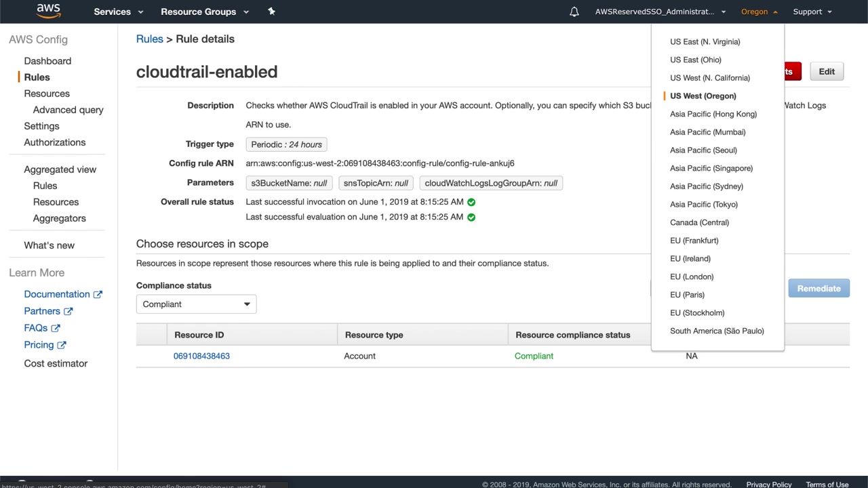
Task: Click the Partners external link icon
Action: point(68,311)
